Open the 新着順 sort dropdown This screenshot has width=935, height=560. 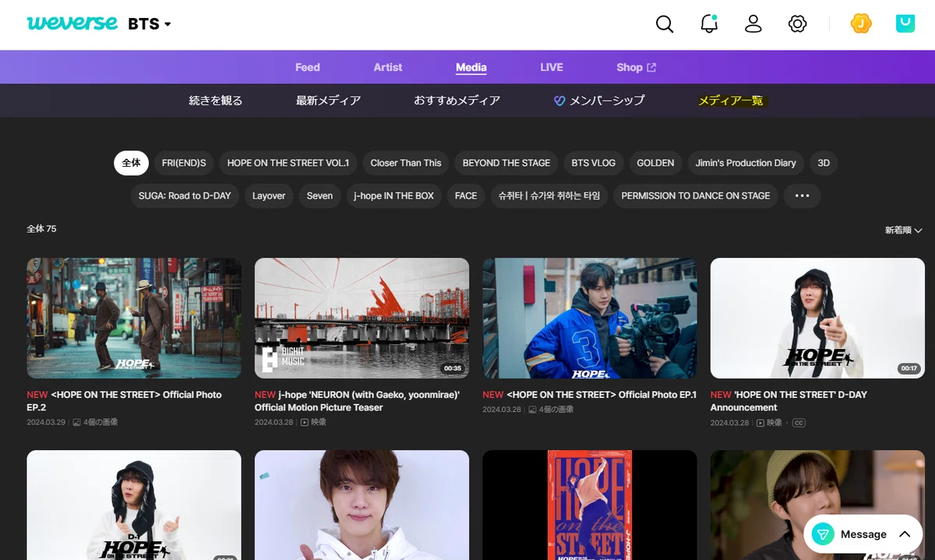[903, 230]
